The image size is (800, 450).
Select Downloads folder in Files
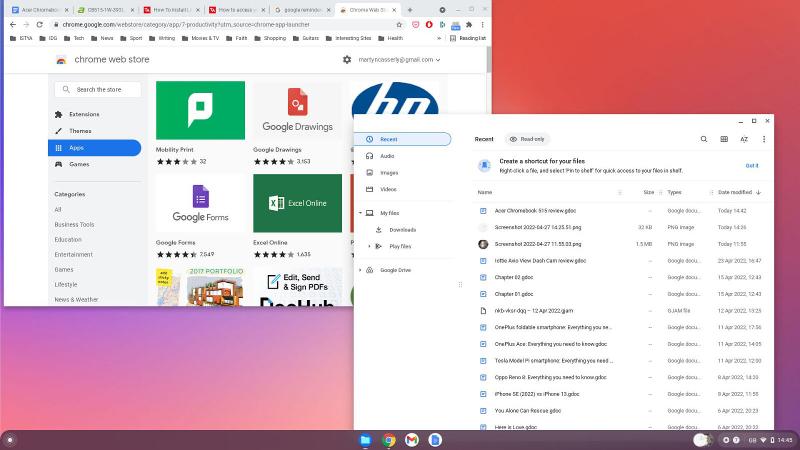pyautogui.click(x=403, y=230)
